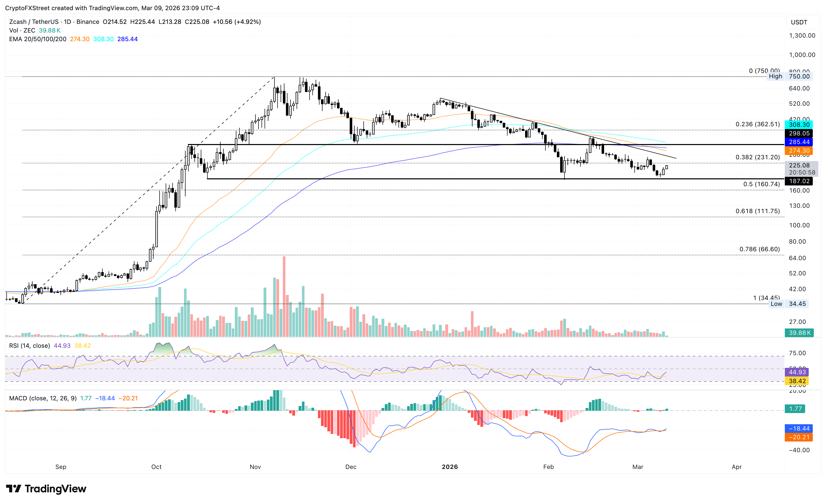
Task: Click the 2026 label on time axis
Action: click(450, 467)
